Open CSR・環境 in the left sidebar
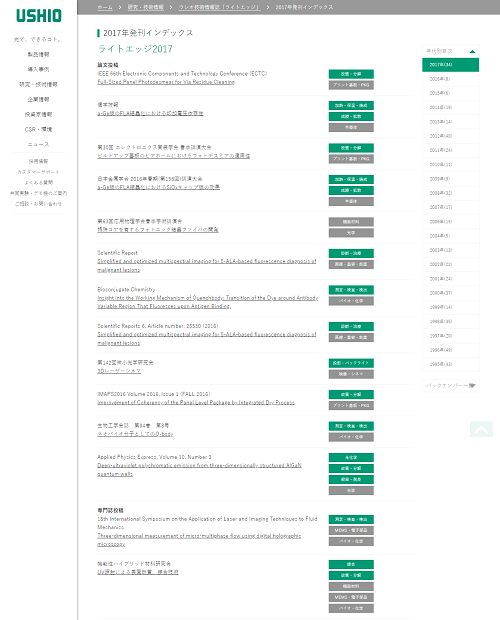The height and width of the screenshot is (620, 500). (38, 129)
